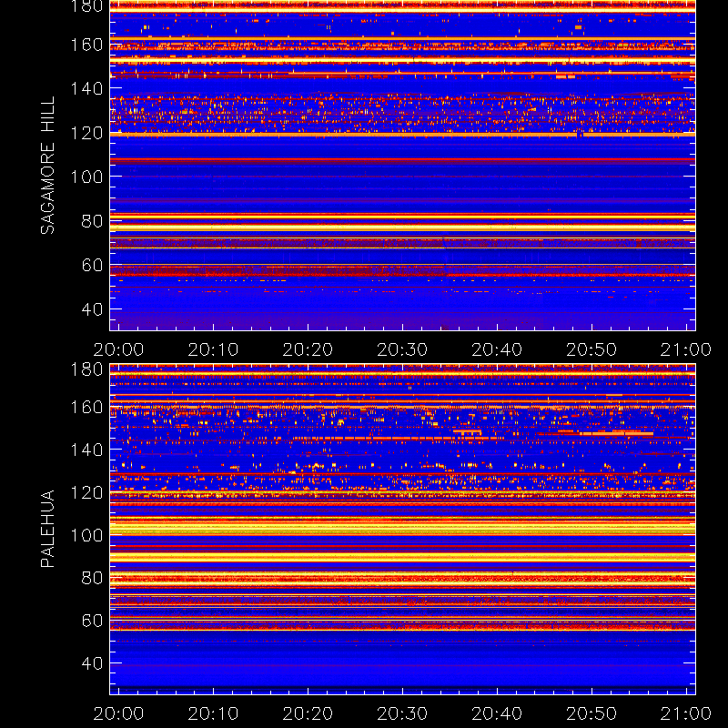This screenshot has height=728, width=728.
Task: Click the 100 tick label of Sagamore Hill plot
Action: pos(86,177)
